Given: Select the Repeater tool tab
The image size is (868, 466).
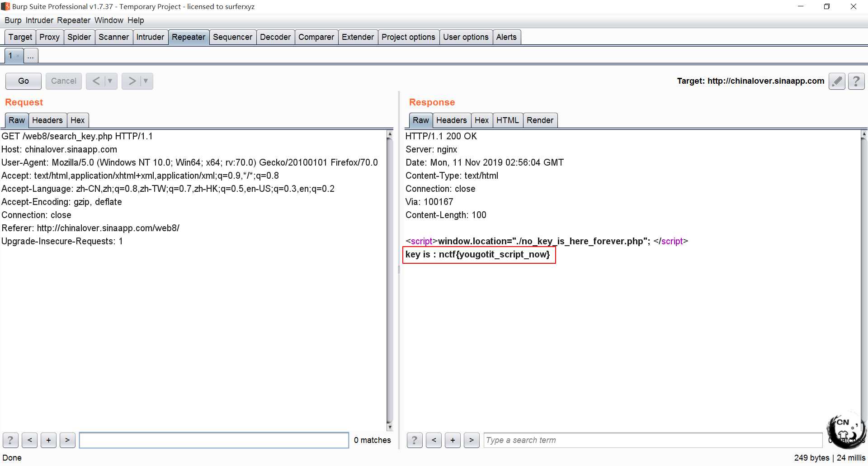Looking at the screenshot, I should (x=189, y=37).
